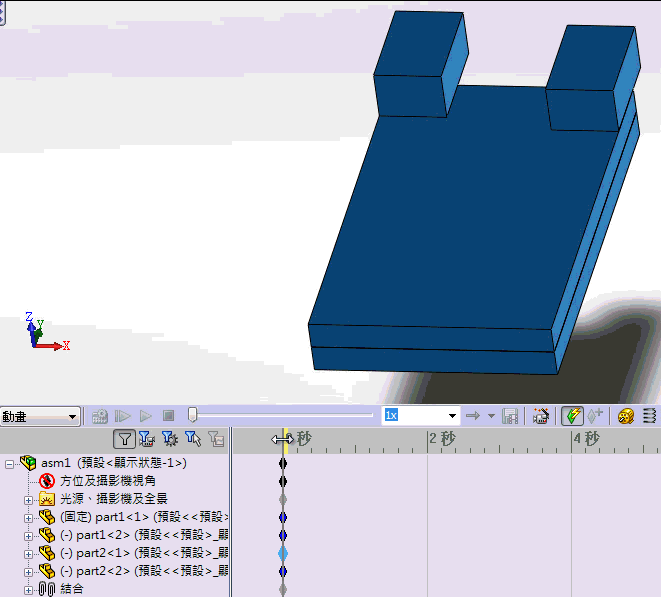The height and width of the screenshot is (597, 661).
Task: Click the 結合 row gray keyframe
Action: [x=283, y=589]
